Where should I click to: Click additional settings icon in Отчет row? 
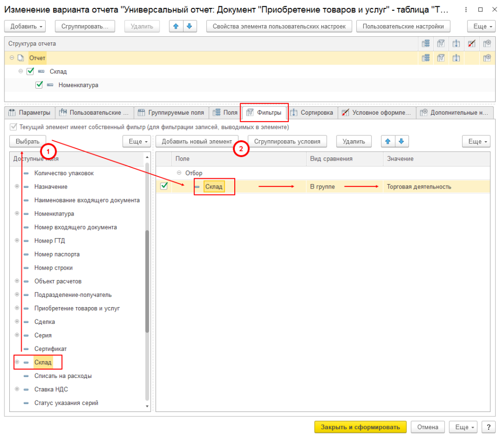click(x=487, y=58)
